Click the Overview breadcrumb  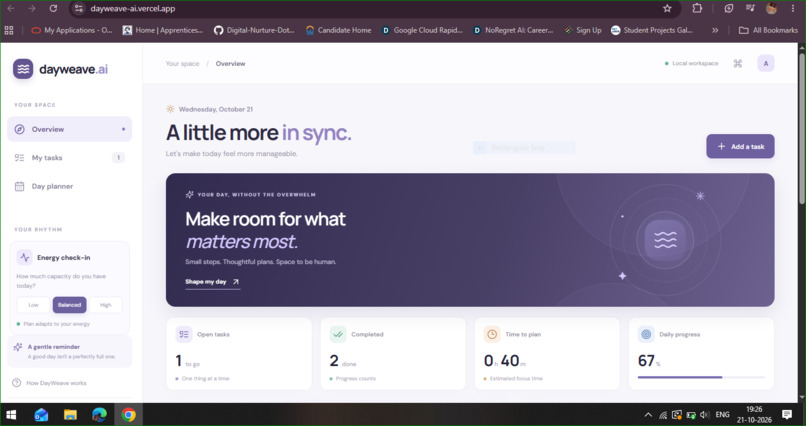tap(230, 64)
